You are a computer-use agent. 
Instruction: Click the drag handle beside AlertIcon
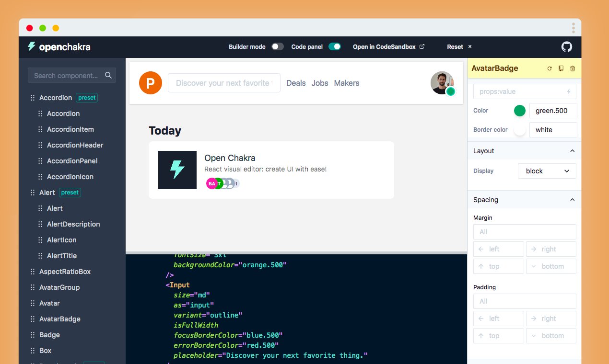pyautogui.click(x=40, y=240)
